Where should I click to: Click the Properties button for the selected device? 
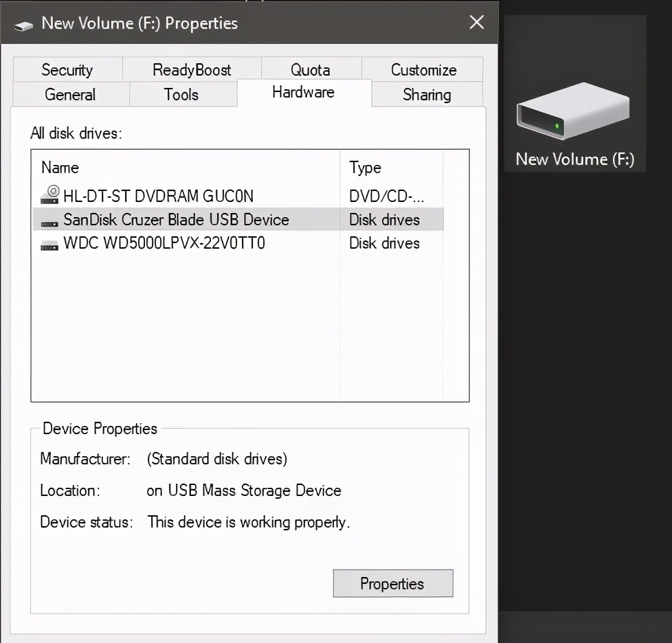click(x=392, y=583)
